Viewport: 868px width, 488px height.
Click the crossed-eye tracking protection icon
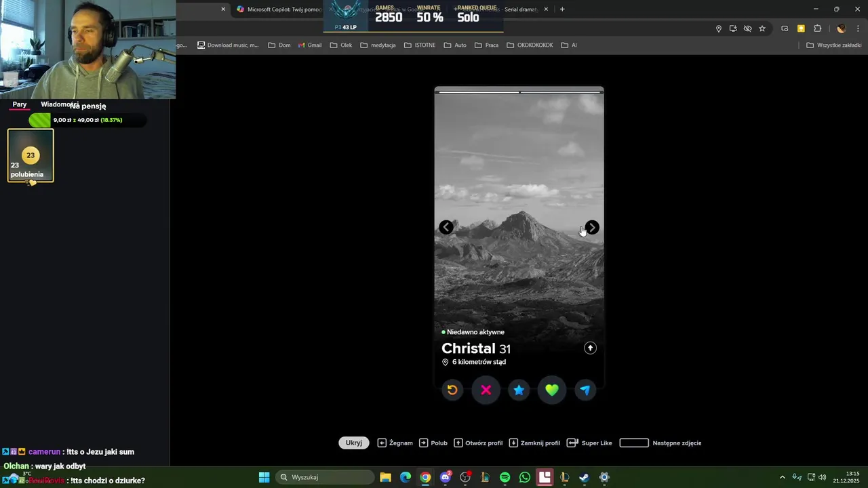pos(747,28)
